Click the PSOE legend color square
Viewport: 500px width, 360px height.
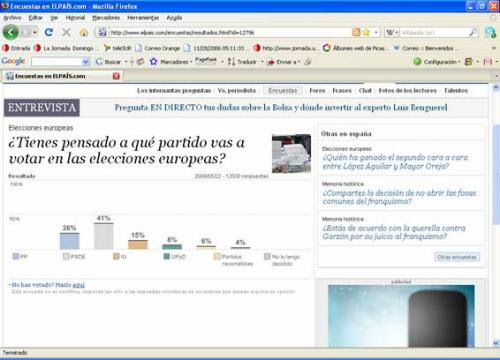click(66, 256)
